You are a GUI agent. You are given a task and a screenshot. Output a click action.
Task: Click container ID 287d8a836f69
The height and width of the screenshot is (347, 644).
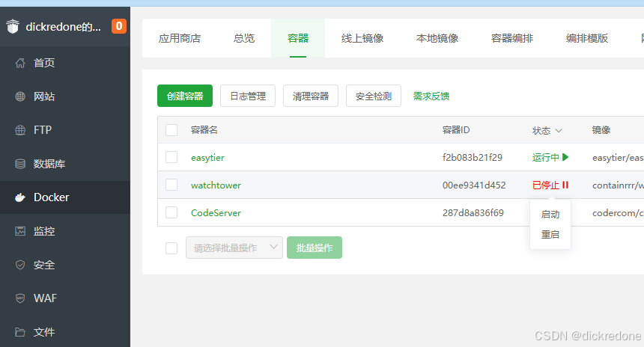[x=473, y=213]
